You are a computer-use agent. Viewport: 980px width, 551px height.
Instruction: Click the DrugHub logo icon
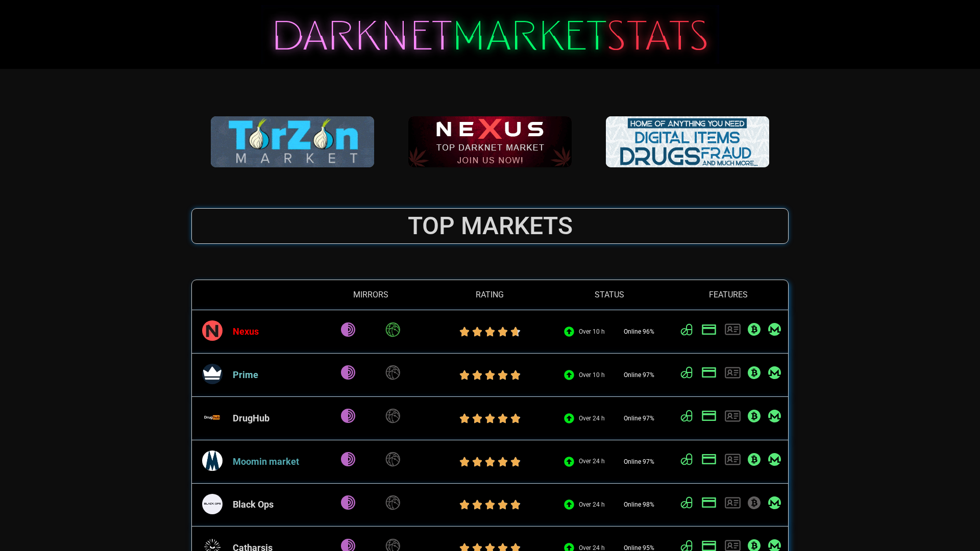(212, 417)
